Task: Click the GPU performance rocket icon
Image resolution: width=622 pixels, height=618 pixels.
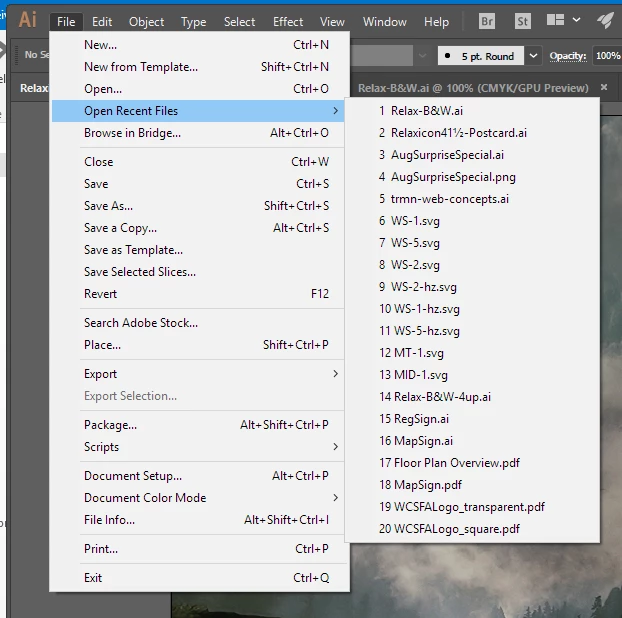Action: (606, 20)
